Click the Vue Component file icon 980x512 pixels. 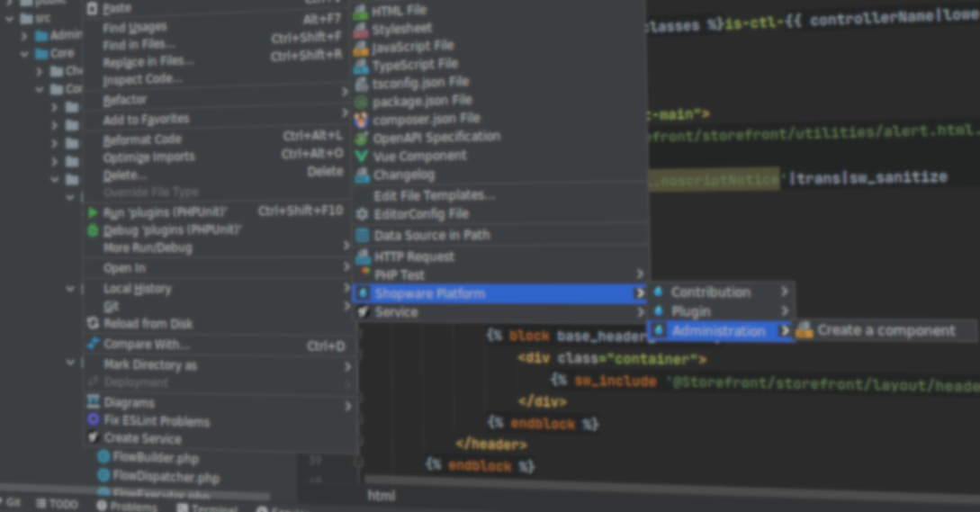[361, 156]
